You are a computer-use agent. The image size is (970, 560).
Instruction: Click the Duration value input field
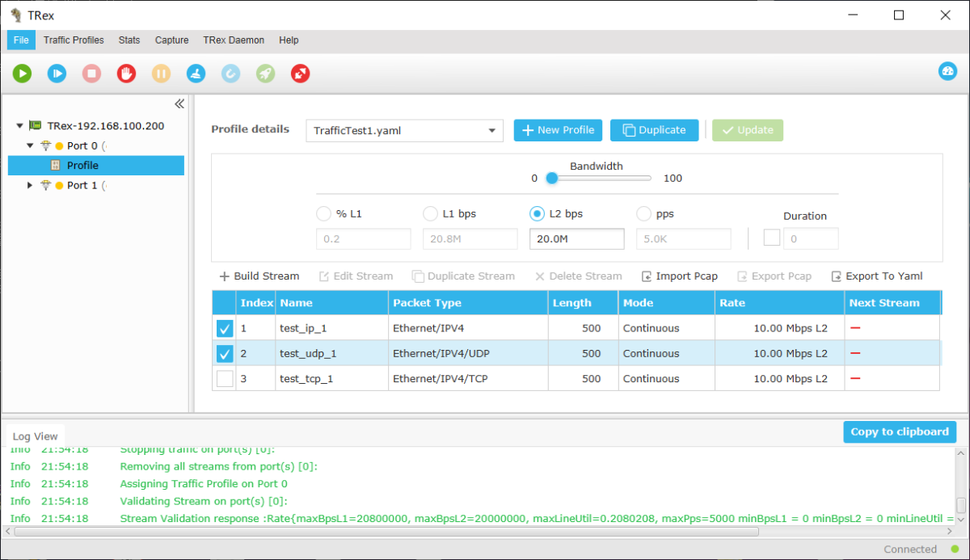[x=811, y=239]
